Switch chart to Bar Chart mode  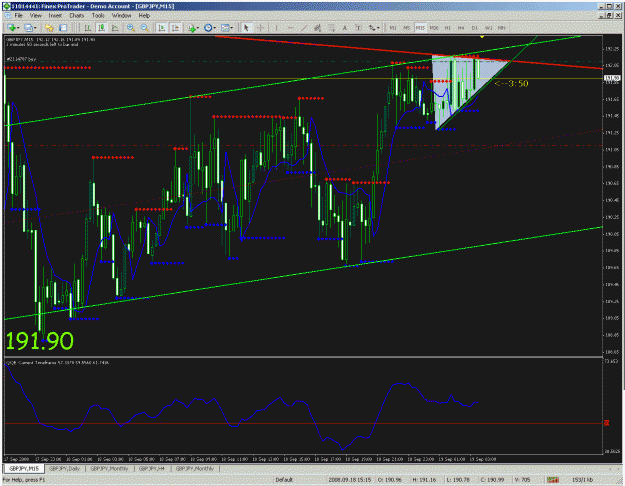[x=87, y=28]
